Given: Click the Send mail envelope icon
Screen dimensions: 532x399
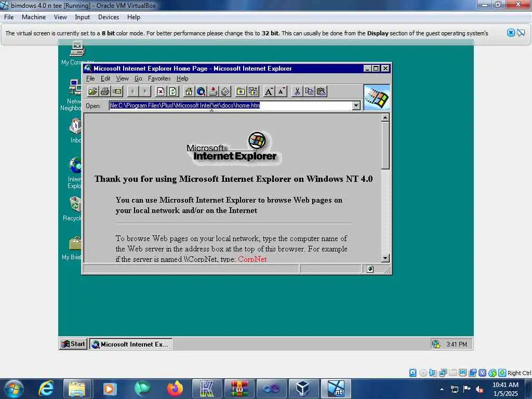Looking at the screenshot, I should [117, 91].
